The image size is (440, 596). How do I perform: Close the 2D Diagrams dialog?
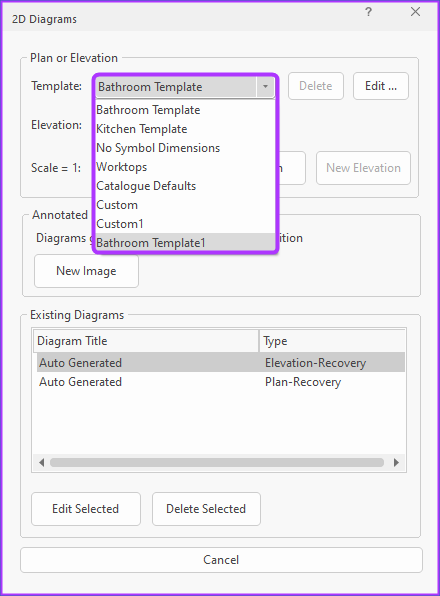click(415, 12)
